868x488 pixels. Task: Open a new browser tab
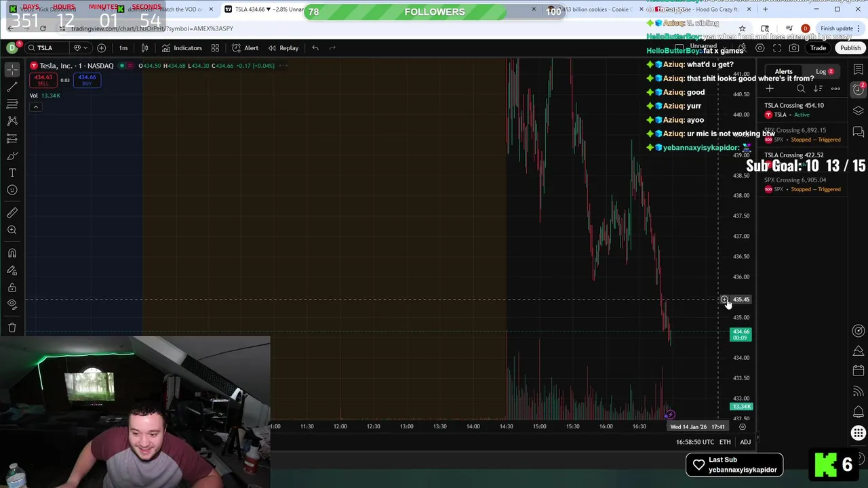point(765,9)
